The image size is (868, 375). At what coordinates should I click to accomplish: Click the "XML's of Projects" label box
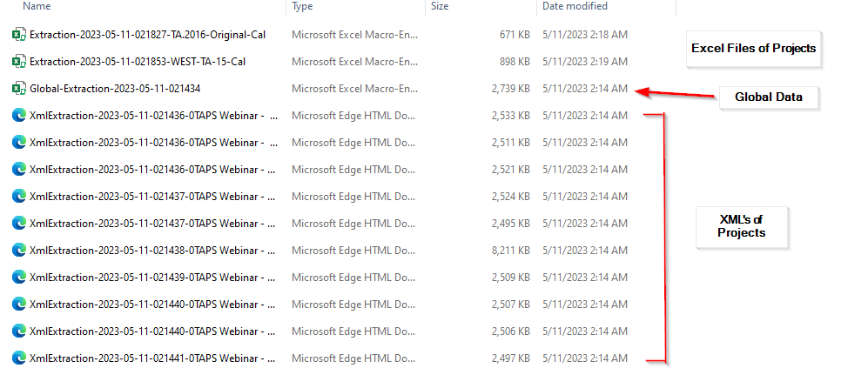[740, 226]
